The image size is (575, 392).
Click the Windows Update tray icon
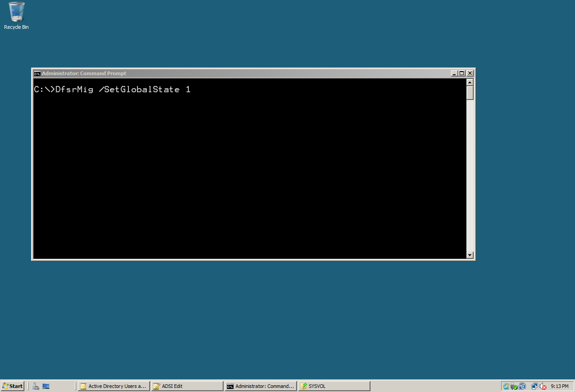coord(507,386)
